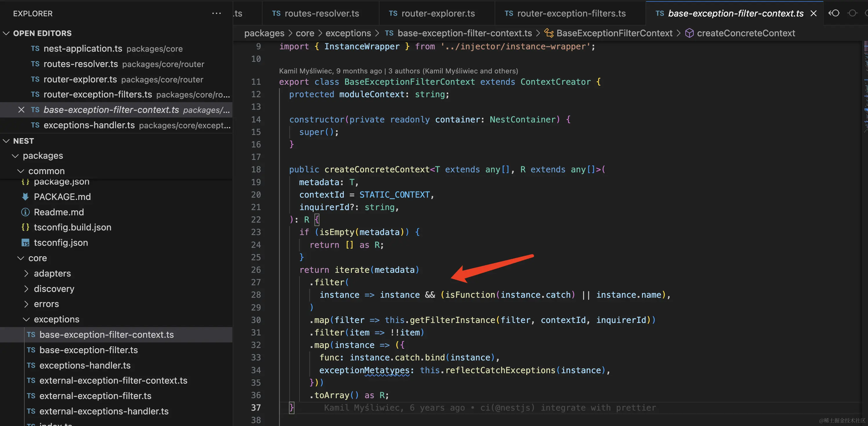Click exceptionMetatypes property with squiggle underline
The image size is (868, 426).
(x=364, y=370)
